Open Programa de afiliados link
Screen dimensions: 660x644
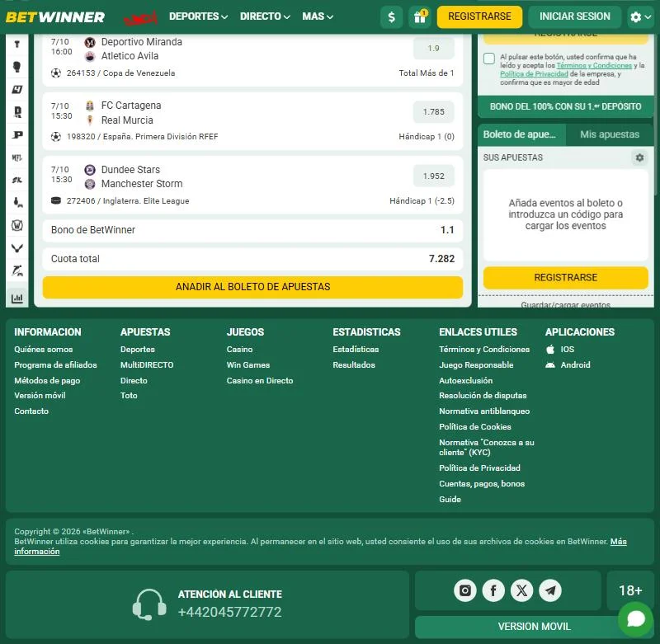(x=55, y=365)
